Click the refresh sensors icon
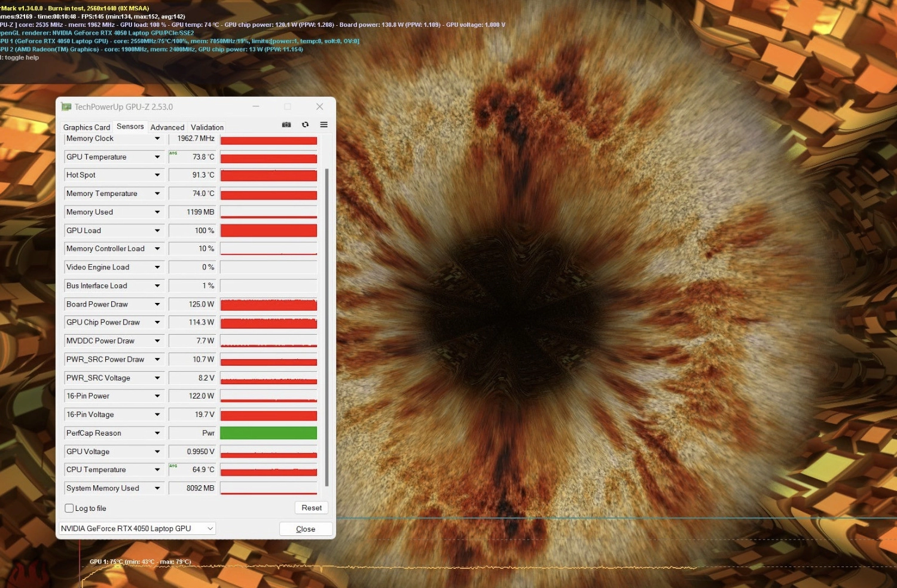Viewport: 897px width, 588px height. (x=306, y=125)
